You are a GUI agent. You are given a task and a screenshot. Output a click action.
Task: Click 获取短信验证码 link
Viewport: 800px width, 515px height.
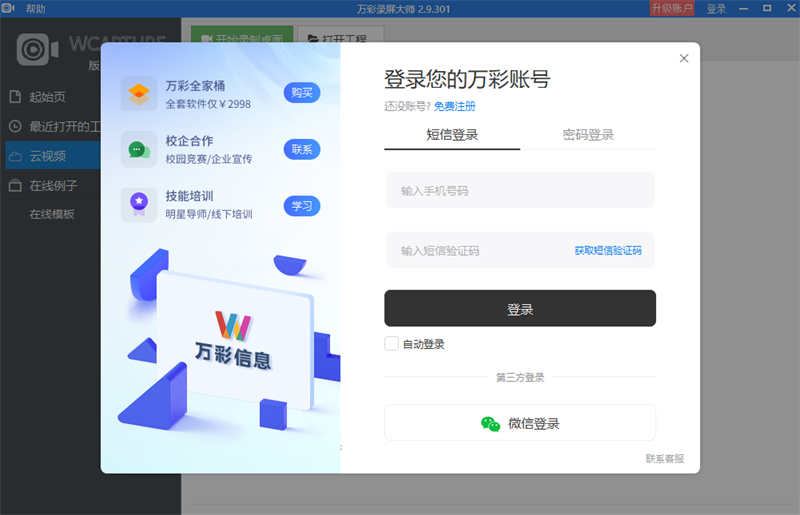pos(608,251)
